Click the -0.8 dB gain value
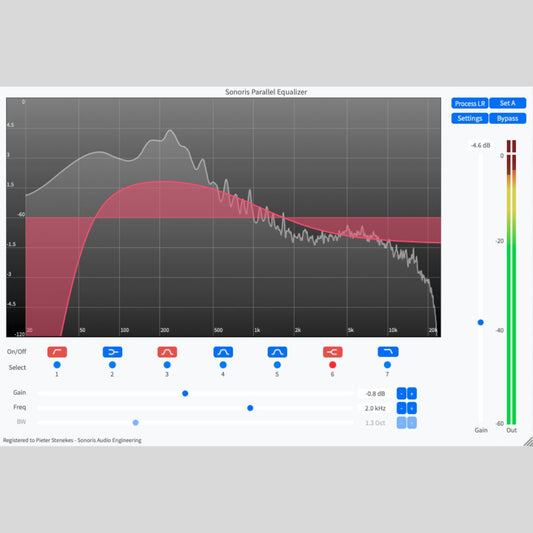The height and width of the screenshot is (533, 533). pos(375,394)
